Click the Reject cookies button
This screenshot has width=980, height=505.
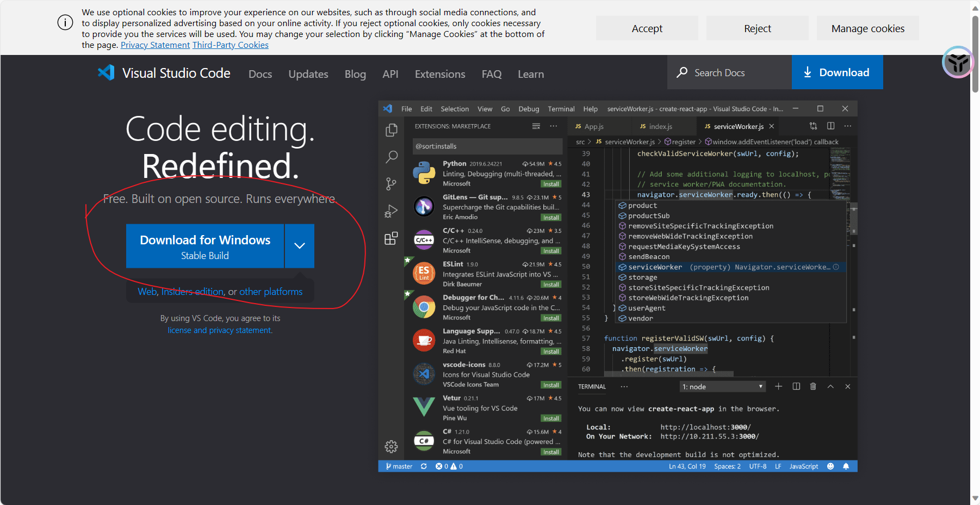pos(758,28)
